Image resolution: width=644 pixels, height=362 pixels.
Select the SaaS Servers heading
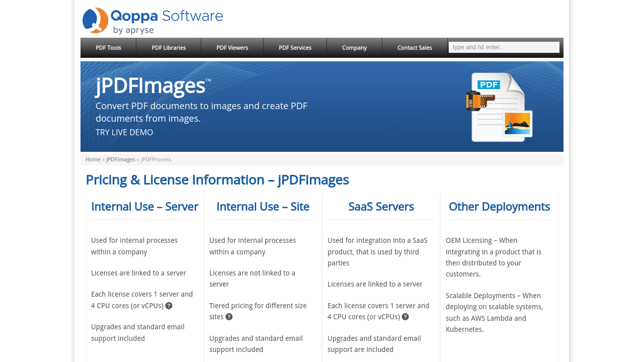click(381, 207)
